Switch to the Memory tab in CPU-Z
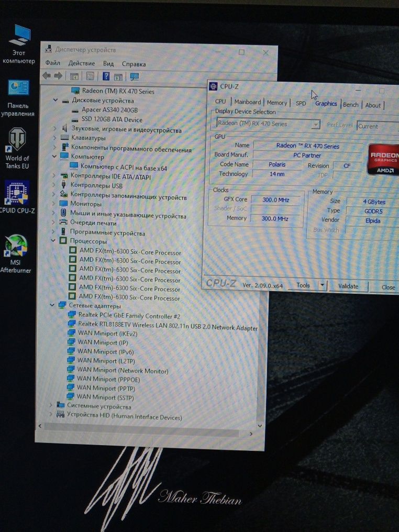This screenshot has height=532, width=399. tap(277, 103)
